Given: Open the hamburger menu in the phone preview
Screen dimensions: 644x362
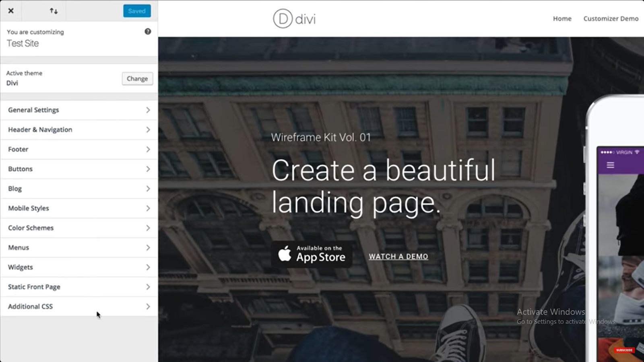Looking at the screenshot, I should [611, 165].
